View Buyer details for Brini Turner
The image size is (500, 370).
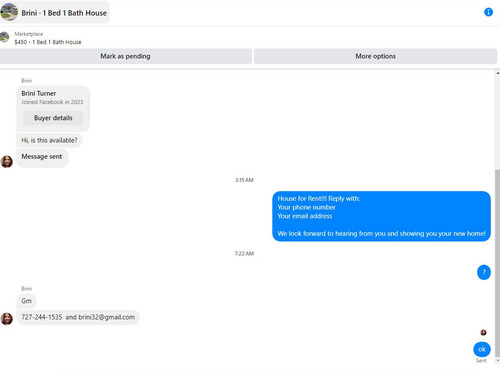53,118
